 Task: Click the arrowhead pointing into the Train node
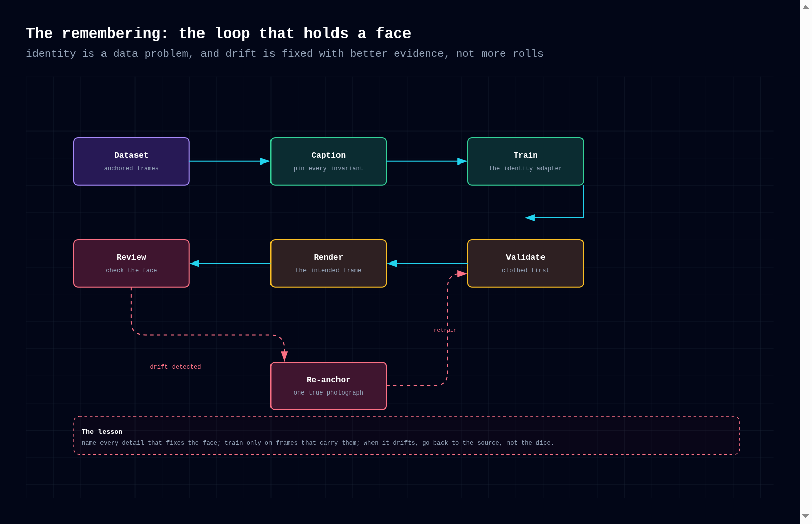pos(462,161)
